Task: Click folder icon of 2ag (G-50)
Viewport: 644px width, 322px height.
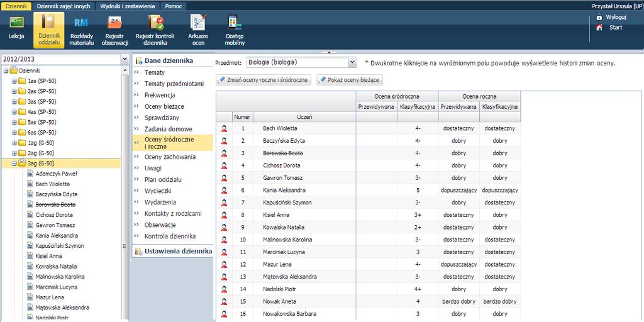Action: coord(22,153)
